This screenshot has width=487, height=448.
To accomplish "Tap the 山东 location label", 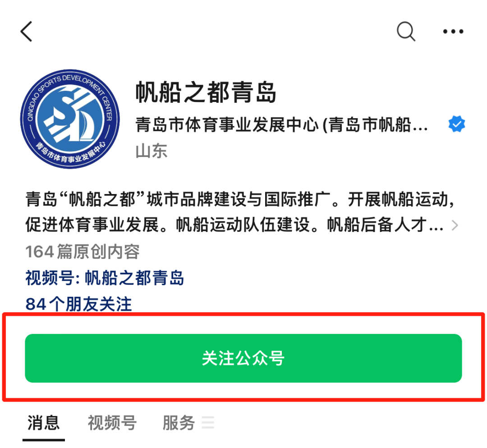I will click(x=151, y=151).
